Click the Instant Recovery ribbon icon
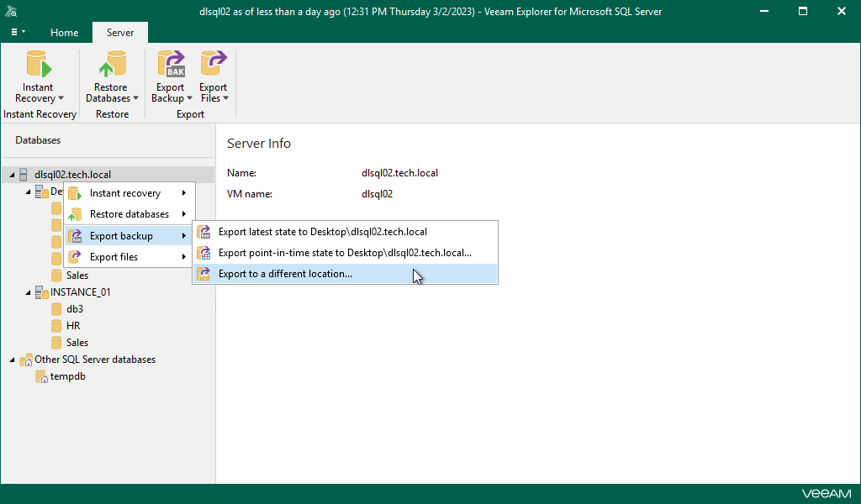The width and height of the screenshot is (861, 504). coord(39,64)
